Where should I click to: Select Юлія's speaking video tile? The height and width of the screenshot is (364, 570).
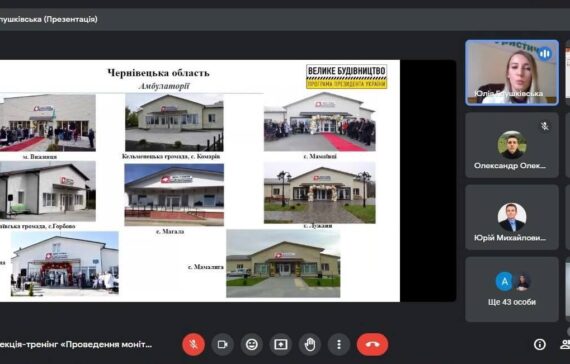click(x=512, y=73)
